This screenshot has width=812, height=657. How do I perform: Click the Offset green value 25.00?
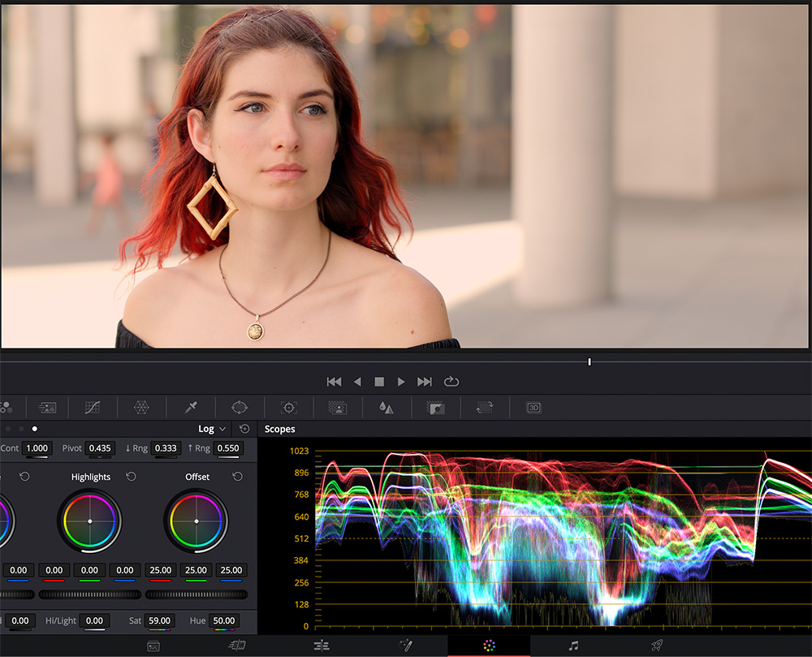[x=197, y=571]
